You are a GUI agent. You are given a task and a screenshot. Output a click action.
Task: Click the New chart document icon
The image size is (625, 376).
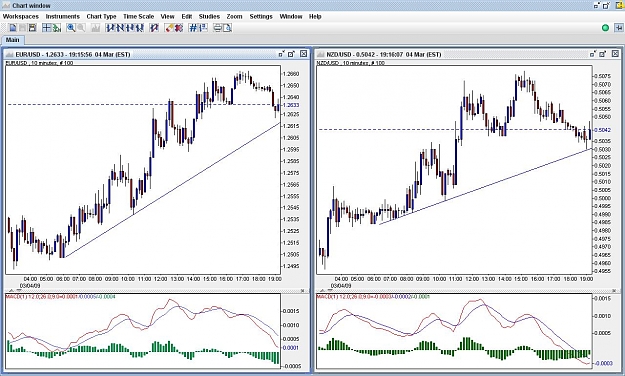(13, 28)
